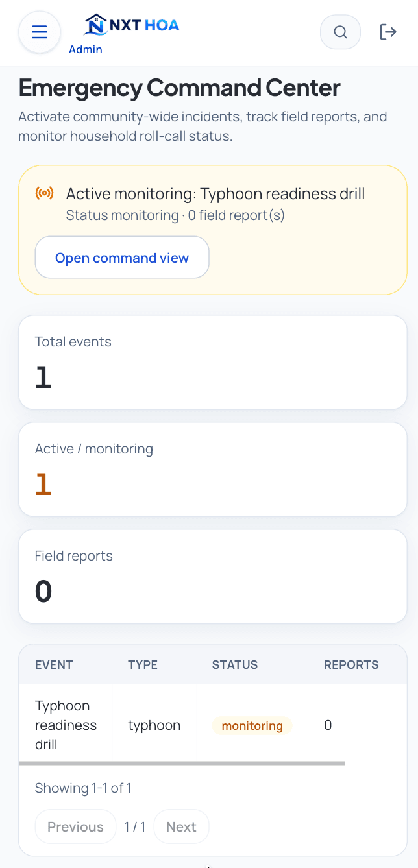The height and width of the screenshot is (868, 418).
Task: Go to Next page of events
Action: 181,826
